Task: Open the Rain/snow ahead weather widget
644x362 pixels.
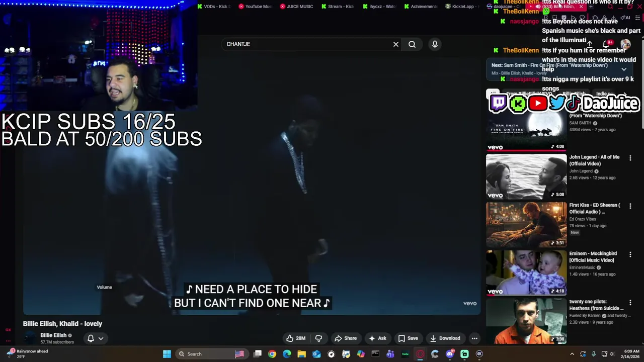Action: pyautogui.click(x=28, y=354)
